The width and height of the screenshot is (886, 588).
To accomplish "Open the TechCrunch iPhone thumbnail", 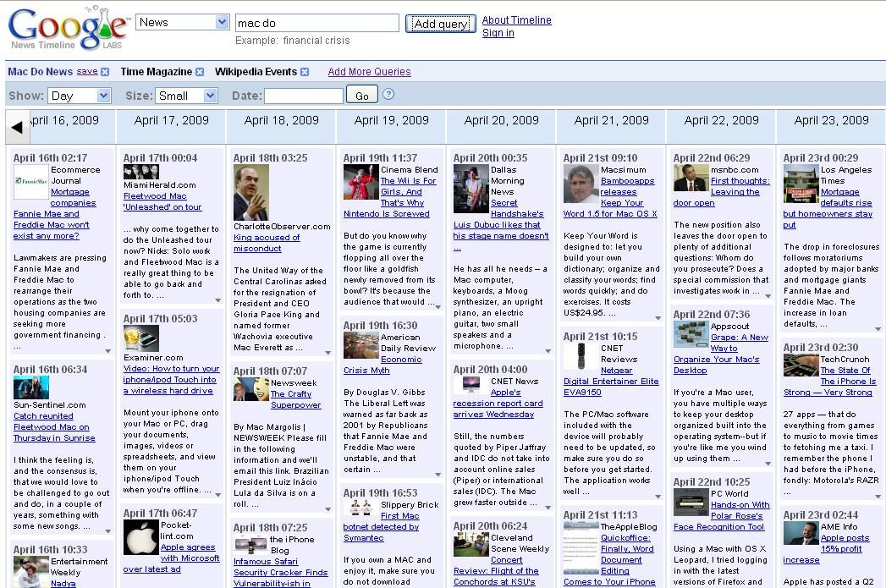I will click(x=801, y=365).
